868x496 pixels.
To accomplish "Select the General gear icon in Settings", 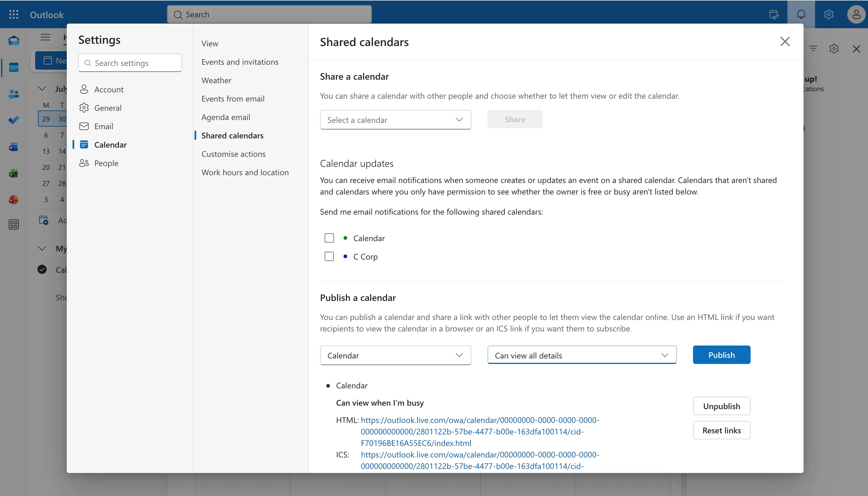I will click(84, 108).
